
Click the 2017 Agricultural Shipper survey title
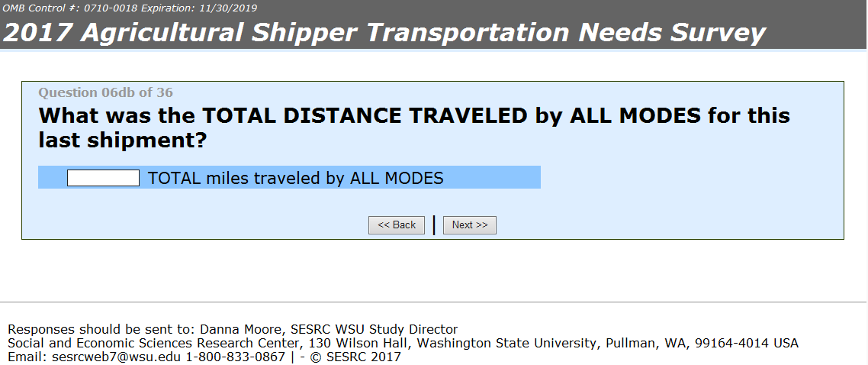coord(384,33)
